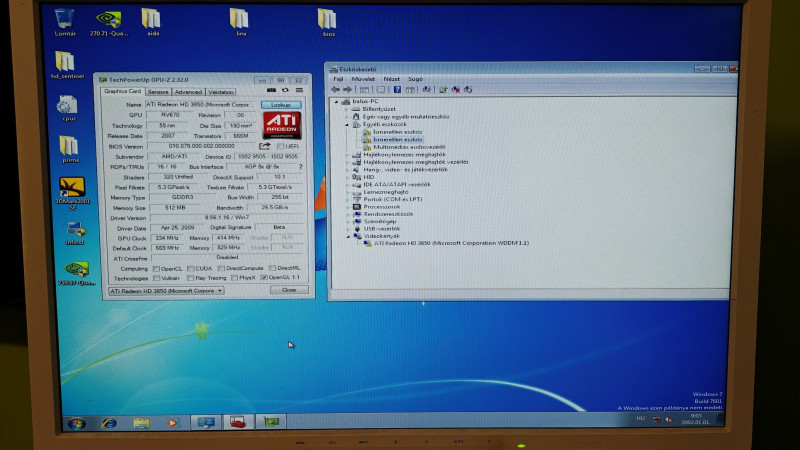
Task: Collapse the Videokártyák node
Action: [348, 236]
